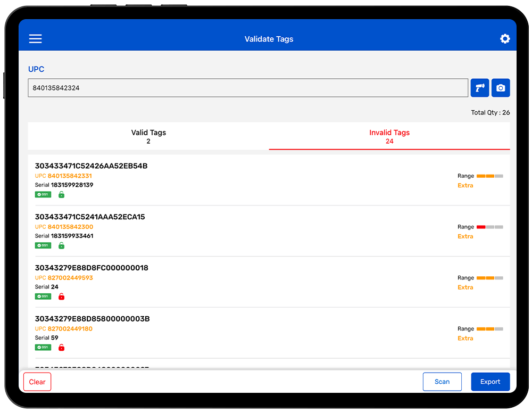Focus the UPC input field
The height and width of the screenshot is (412, 532).
pos(248,88)
